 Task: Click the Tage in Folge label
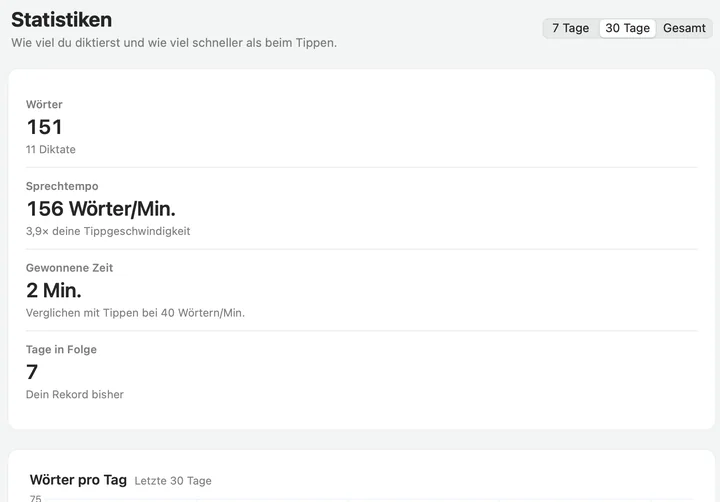coord(61,350)
